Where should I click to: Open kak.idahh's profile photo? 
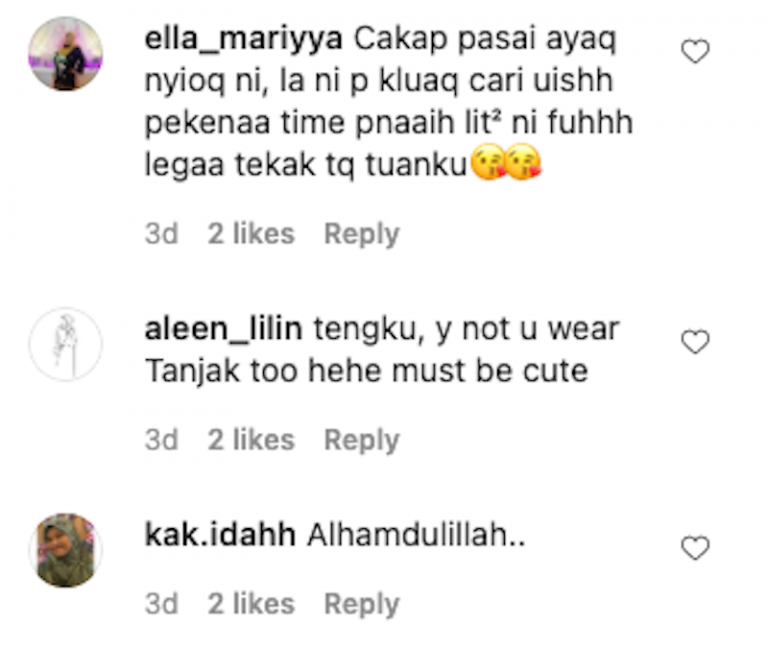tap(66, 550)
